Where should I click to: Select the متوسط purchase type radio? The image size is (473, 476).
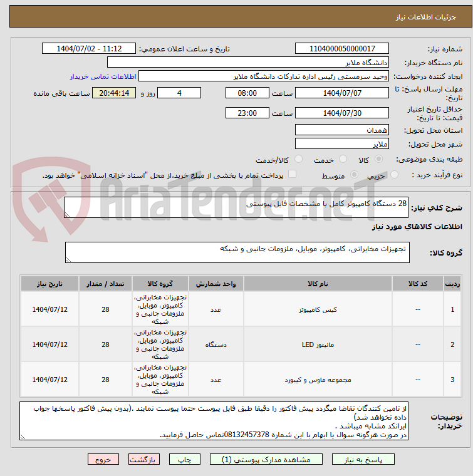[354, 175]
